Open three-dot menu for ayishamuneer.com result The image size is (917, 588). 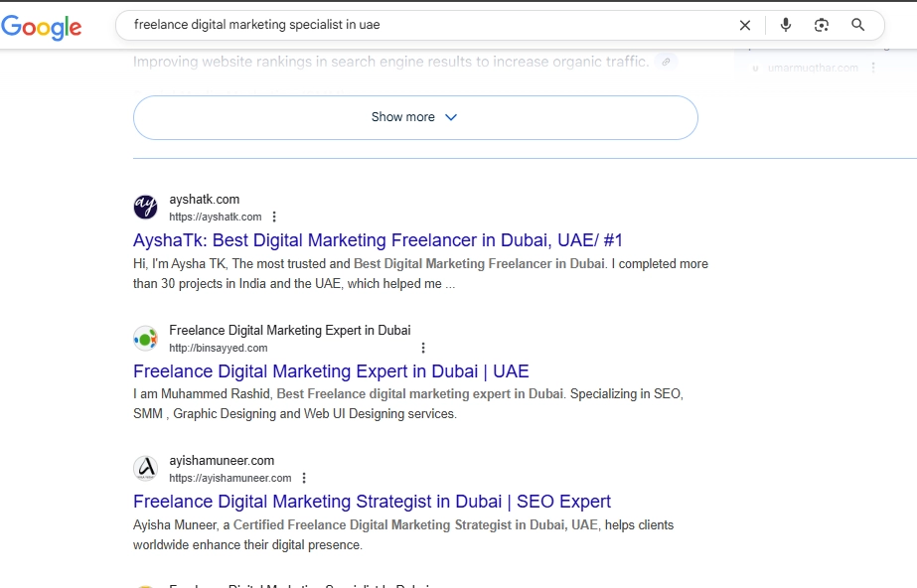[x=304, y=478]
